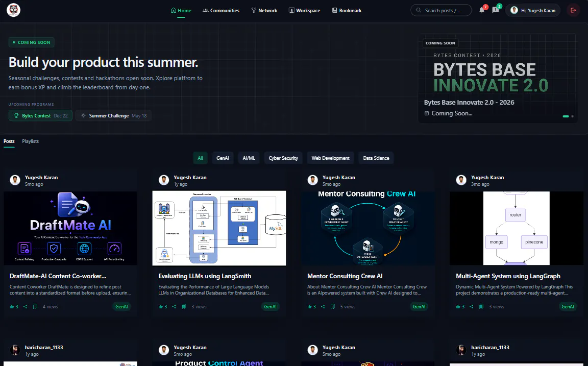Share the Multi-Agent System using LangGraph post

[x=472, y=307]
